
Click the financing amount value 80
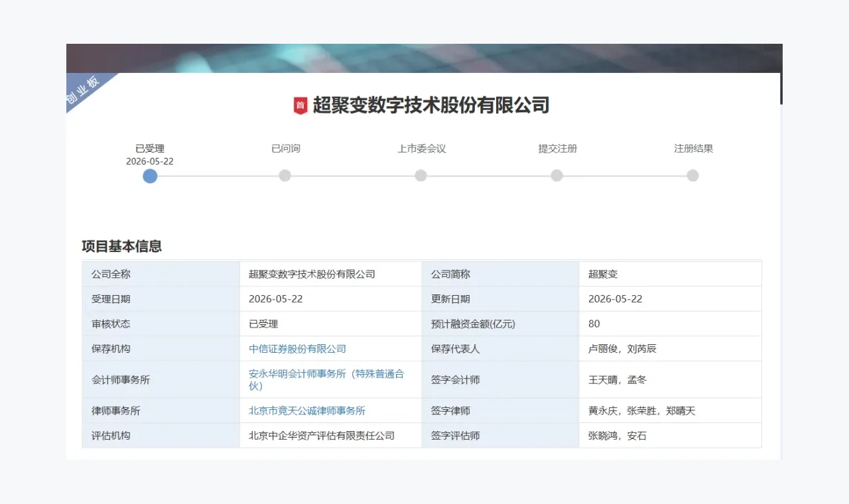tap(594, 324)
